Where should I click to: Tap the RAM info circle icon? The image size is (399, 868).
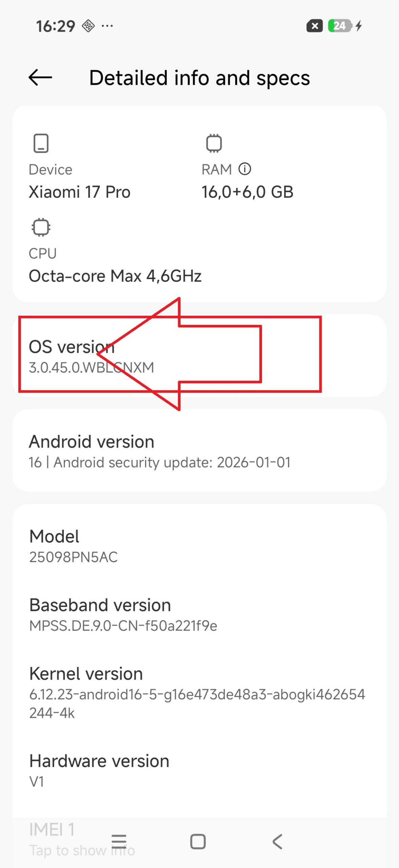pos(244,169)
